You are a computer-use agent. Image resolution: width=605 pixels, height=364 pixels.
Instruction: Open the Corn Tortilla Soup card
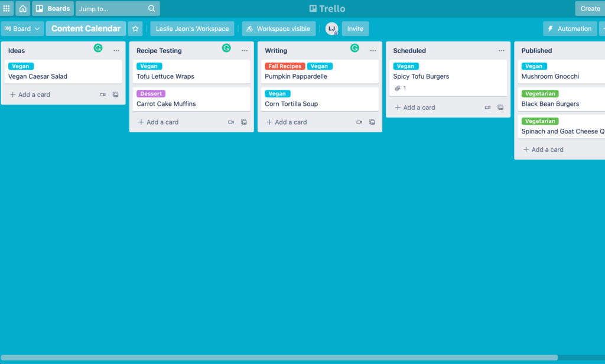pos(320,100)
